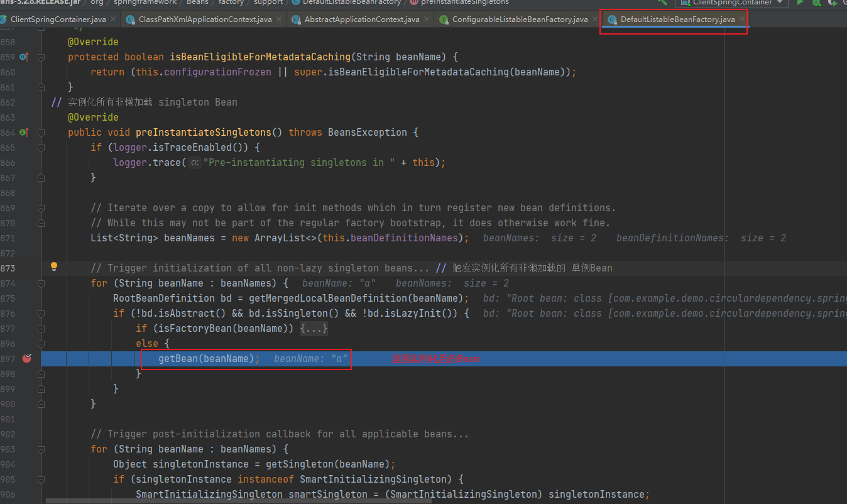The image size is (847, 504).
Task: Collapse the if block on line 876
Action: 41,314
